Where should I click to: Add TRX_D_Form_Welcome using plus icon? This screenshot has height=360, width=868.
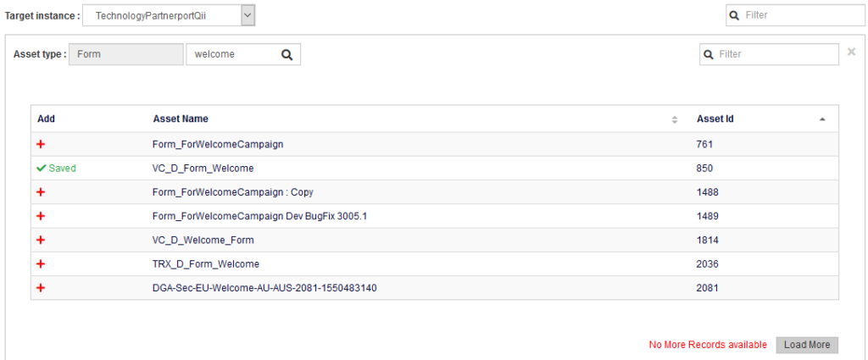(x=41, y=263)
